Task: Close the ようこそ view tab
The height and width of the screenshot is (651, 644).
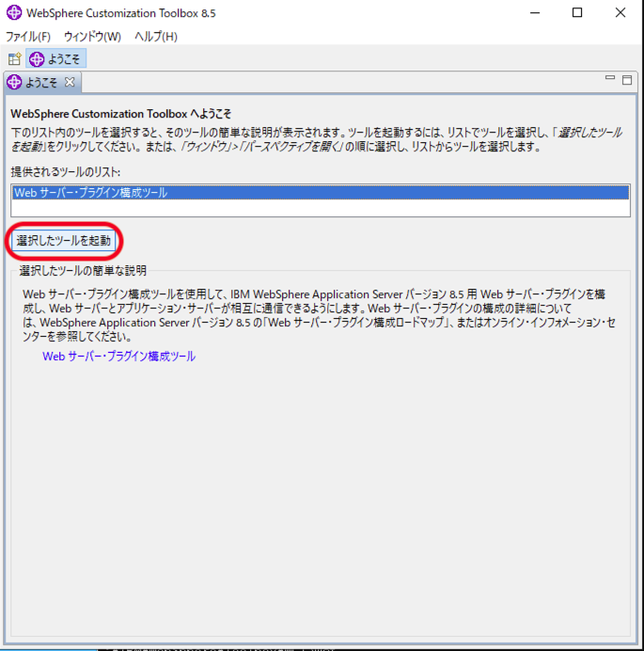Action: point(70,82)
